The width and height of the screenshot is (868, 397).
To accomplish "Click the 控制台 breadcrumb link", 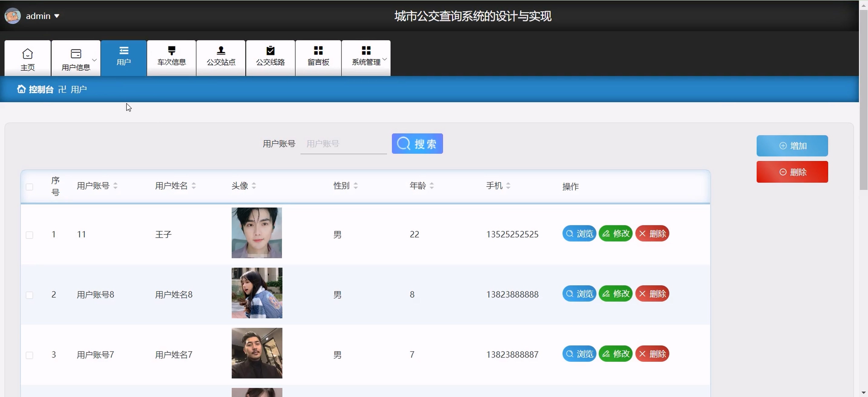I will [41, 89].
